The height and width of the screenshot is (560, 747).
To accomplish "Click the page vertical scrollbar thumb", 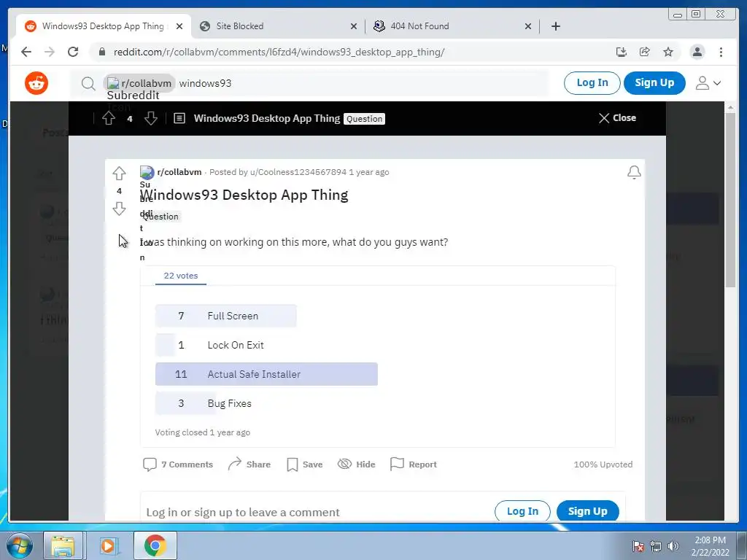I will pyautogui.click(x=730, y=200).
